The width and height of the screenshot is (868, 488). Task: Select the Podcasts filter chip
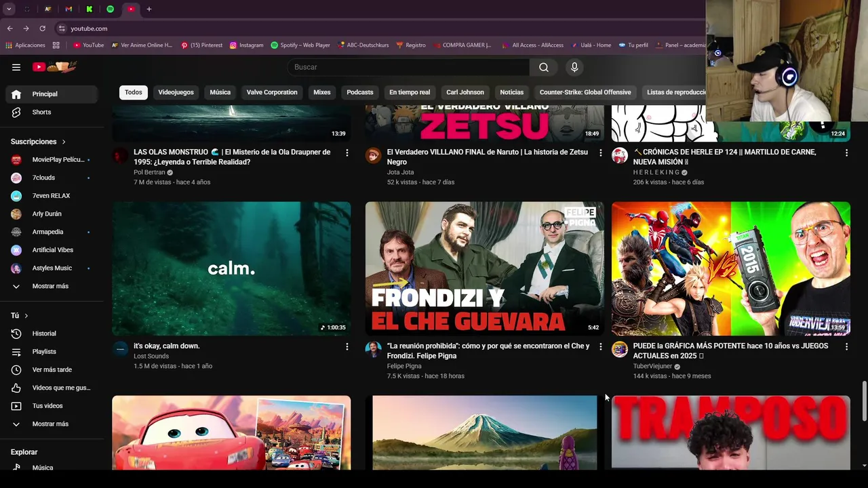pos(360,92)
